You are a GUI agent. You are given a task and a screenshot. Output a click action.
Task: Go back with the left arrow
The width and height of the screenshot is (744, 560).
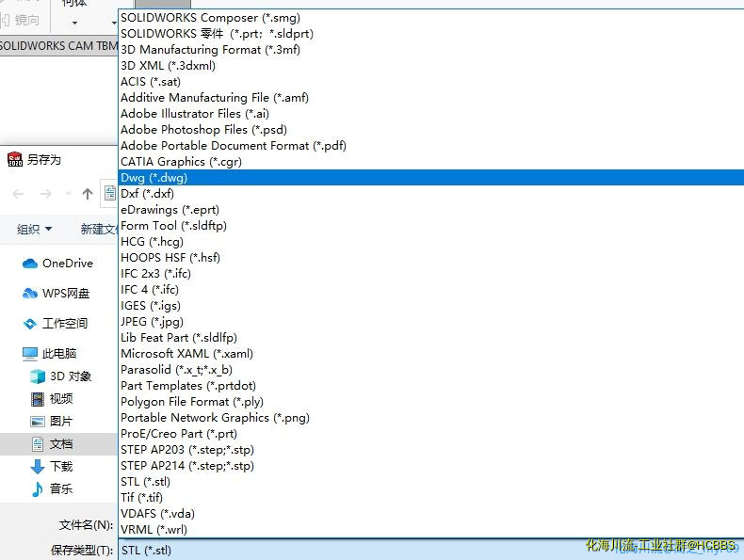pyautogui.click(x=19, y=194)
